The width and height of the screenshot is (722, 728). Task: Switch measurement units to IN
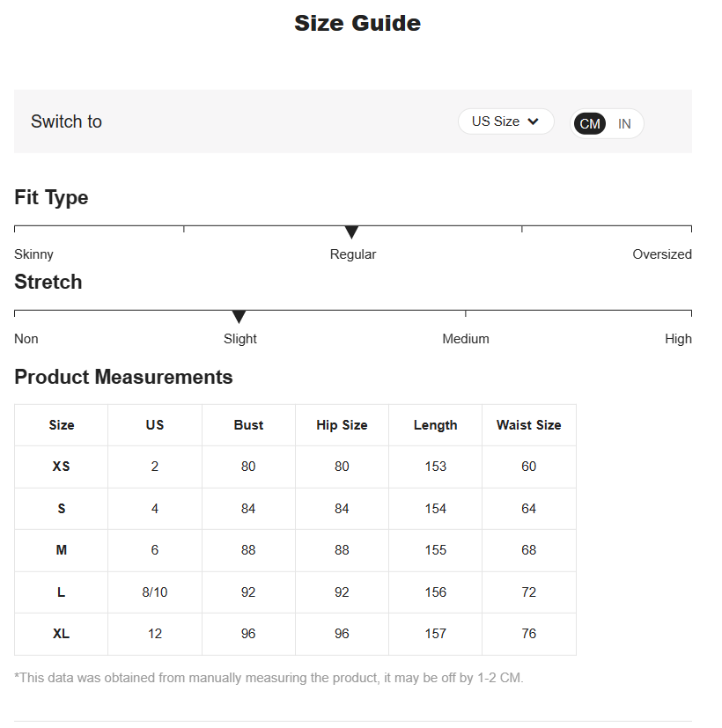point(624,124)
